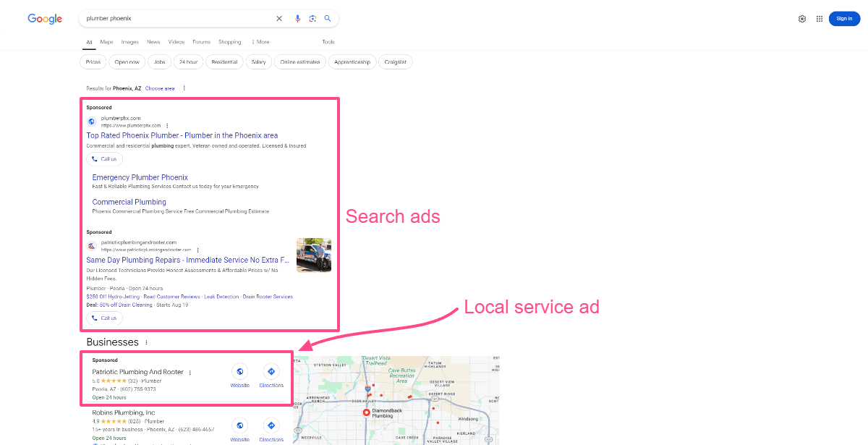Start voice search with the microphone icon

click(x=297, y=19)
